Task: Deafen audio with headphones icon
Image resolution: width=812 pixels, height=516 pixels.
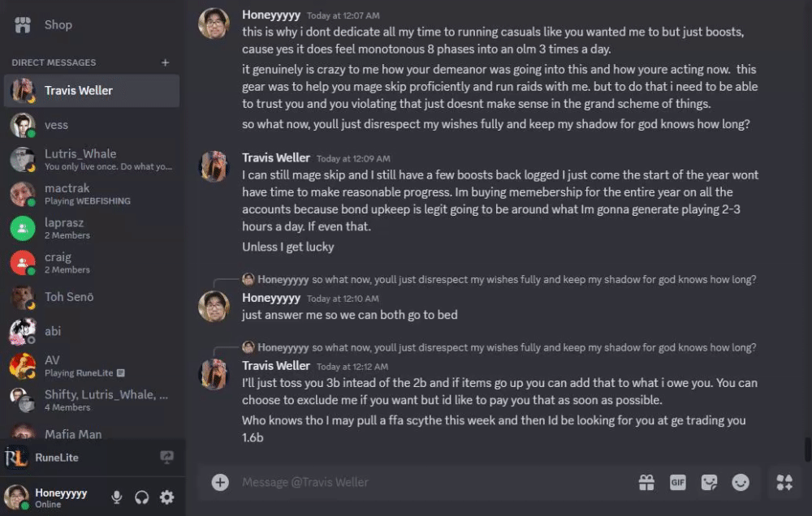Action: click(x=142, y=497)
